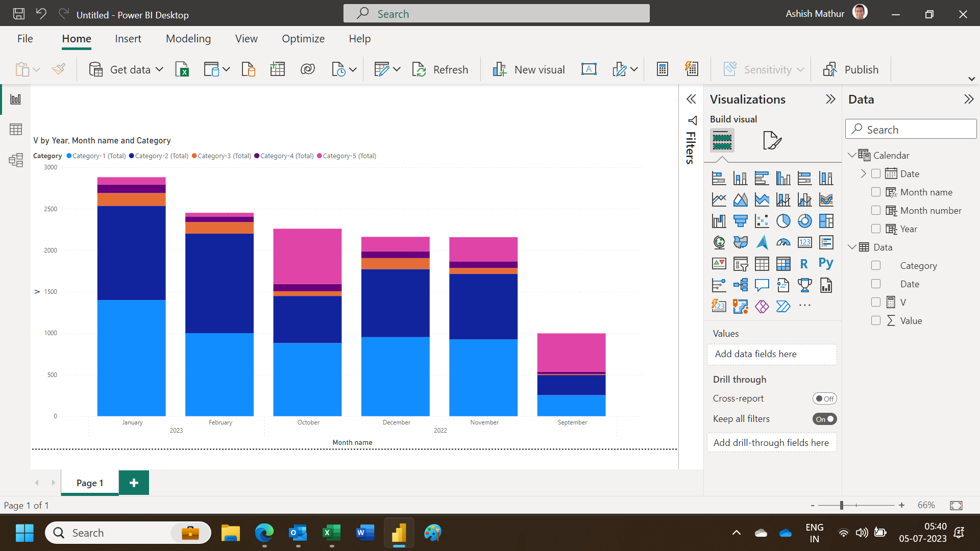Click the Excel workbook import icon

[182, 69]
